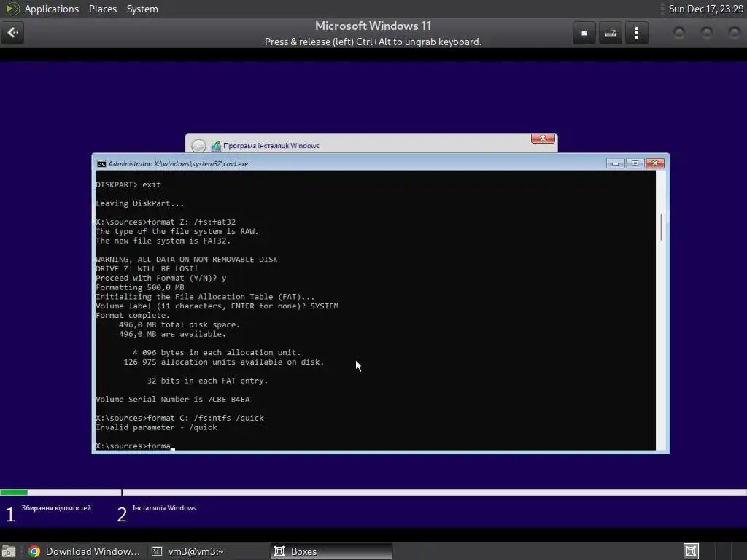
Task: Open the Applications menu
Action: click(x=52, y=9)
